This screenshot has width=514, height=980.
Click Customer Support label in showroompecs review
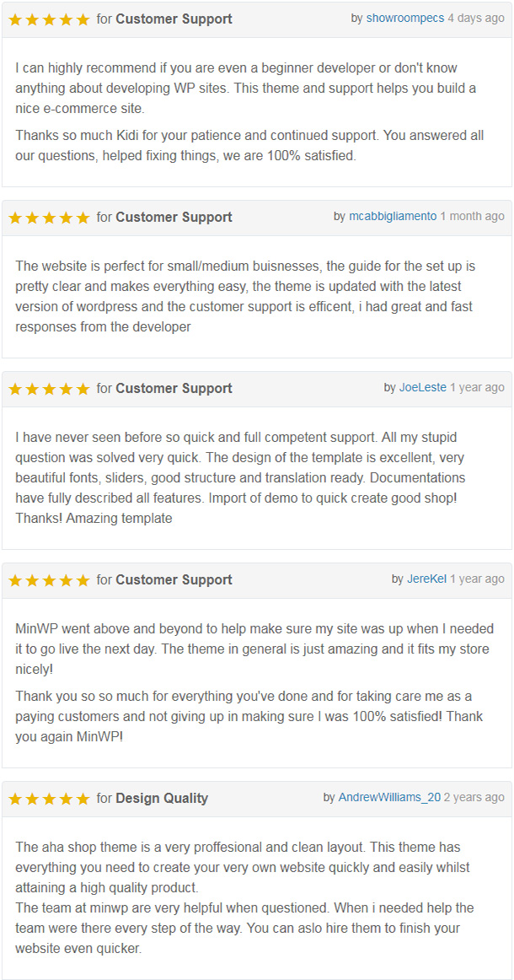(x=174, y=19)
